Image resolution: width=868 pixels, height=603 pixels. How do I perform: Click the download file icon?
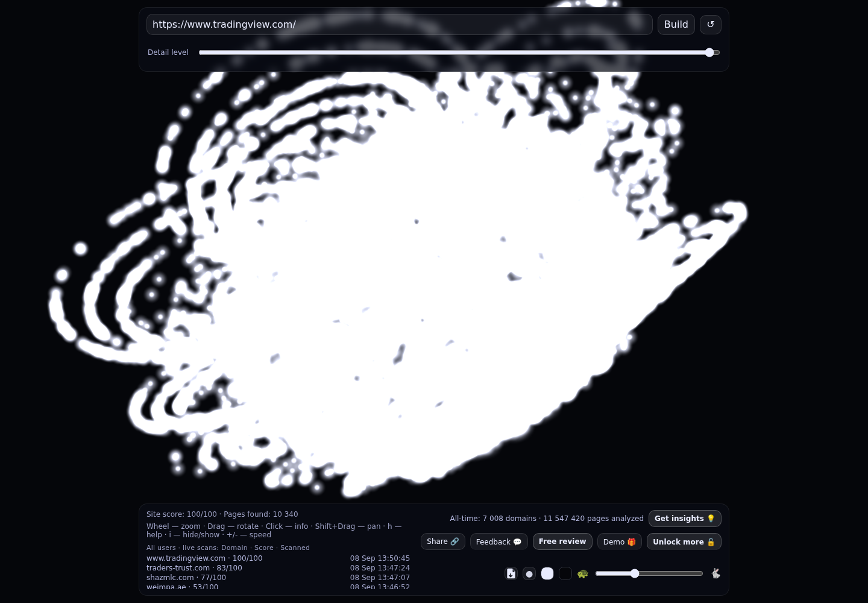511,573
